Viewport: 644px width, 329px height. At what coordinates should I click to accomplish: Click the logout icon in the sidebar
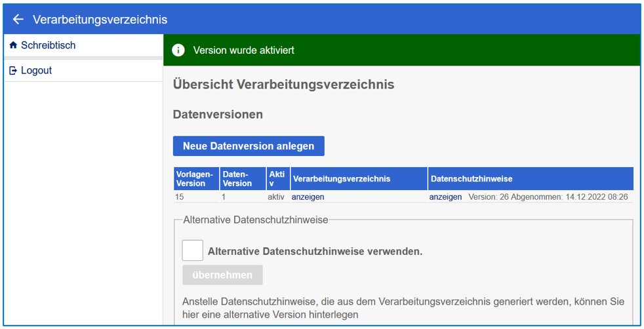point(13,71)
